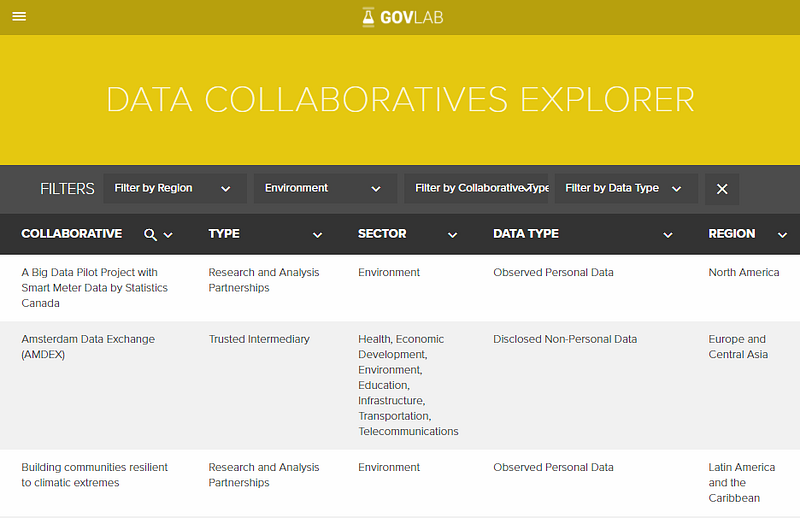
Task: Expand the Region column sort chevron
Action: 782,235
